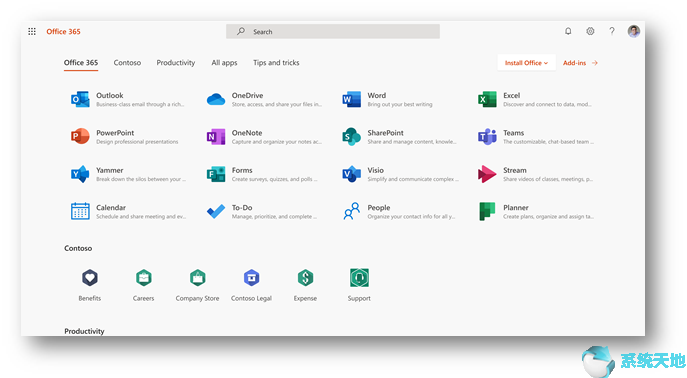
Task: Click the Outlook app name
Action: 110,95
